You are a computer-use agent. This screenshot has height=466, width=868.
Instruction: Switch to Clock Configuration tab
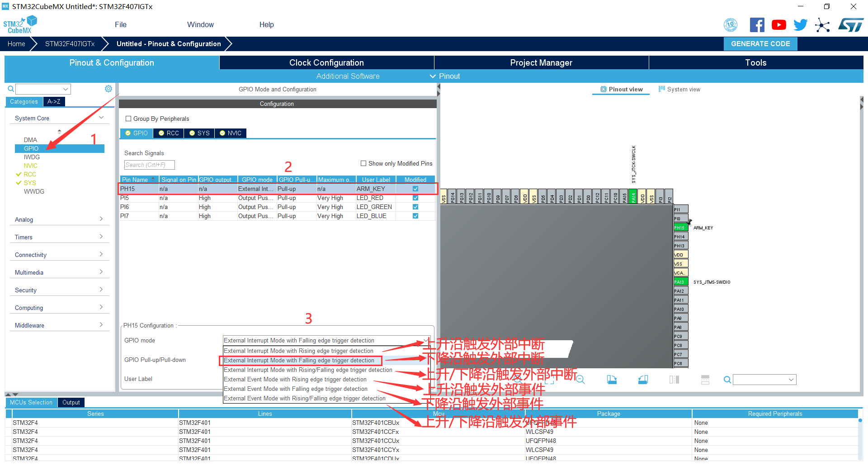click(x=326, y=62)
